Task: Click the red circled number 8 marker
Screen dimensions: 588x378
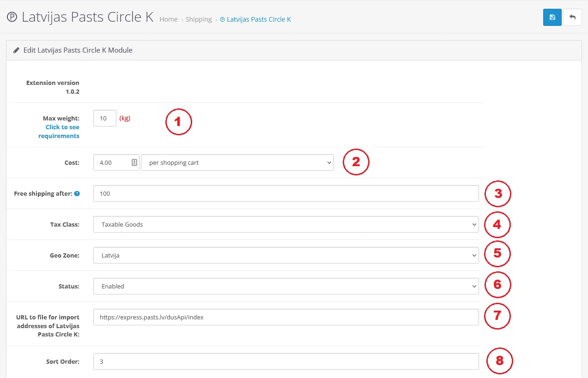Action: [x=499, y=360]
